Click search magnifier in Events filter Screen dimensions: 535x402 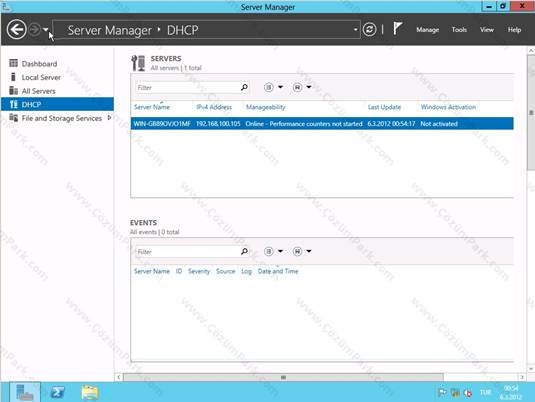(244, 252)
